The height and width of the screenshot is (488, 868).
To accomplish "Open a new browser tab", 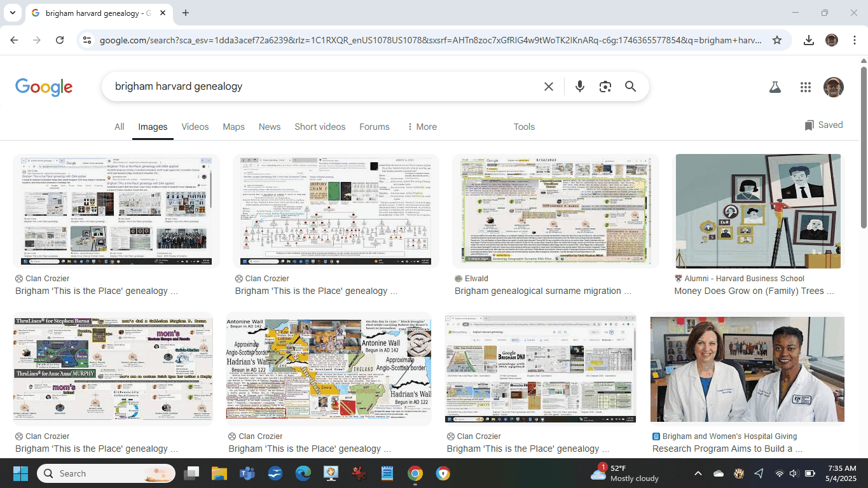I will [186, 13].
